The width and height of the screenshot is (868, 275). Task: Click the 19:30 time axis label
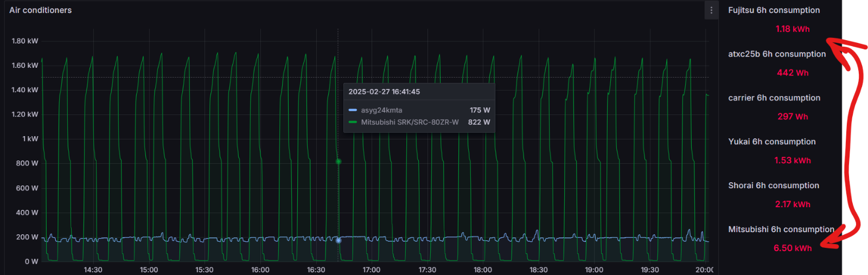[x=649, y=270]
